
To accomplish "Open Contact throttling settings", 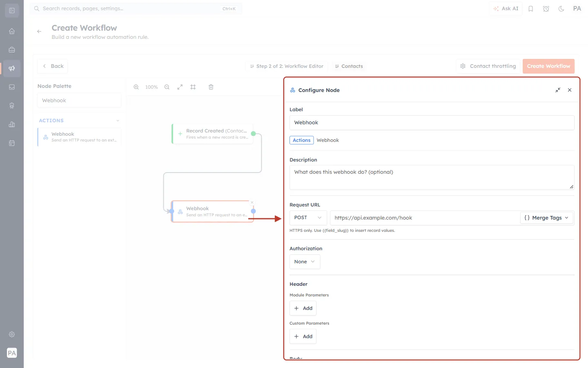I will pyautogui.click(x=488, y=66).
